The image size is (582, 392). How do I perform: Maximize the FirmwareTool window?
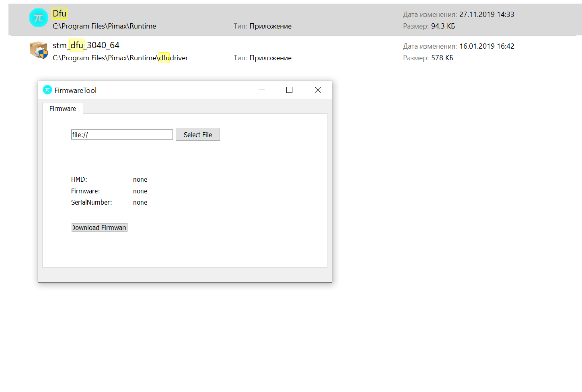(x=289, y=90)
